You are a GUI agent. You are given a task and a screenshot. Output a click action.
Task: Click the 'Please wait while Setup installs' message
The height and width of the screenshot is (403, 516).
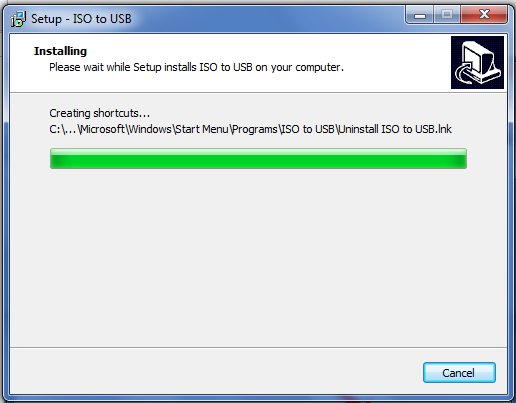click(123, 67)
